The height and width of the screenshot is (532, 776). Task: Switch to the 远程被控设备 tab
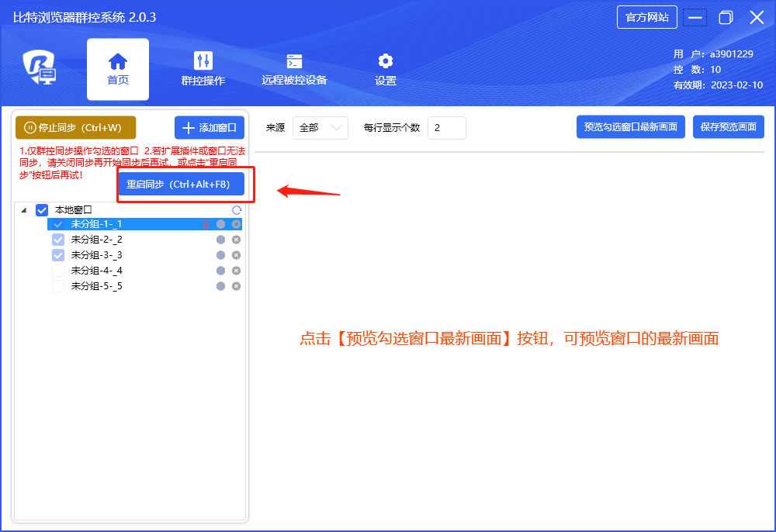(294, 70)
